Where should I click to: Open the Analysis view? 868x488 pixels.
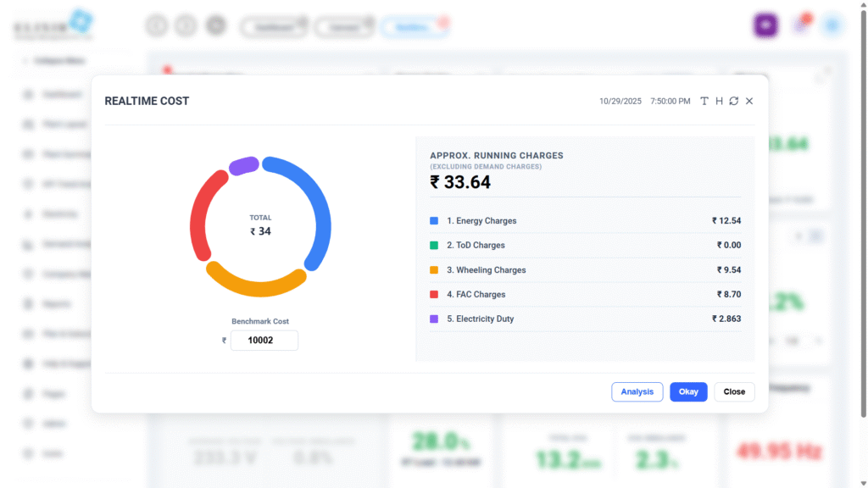click(x=637, y=392)
